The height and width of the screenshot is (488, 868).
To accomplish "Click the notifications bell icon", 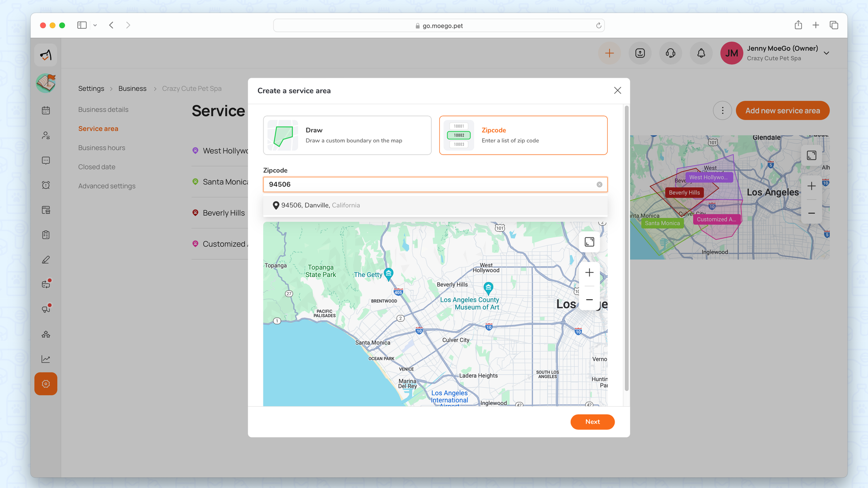I will pyautogui.click(x=701, y=53).
